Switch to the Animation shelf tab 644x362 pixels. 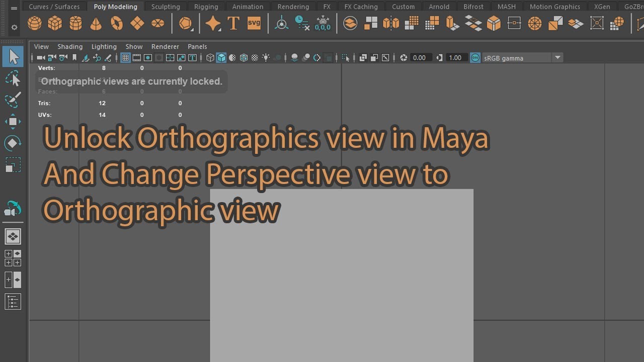pyautogui.click(x=248, y=7)
